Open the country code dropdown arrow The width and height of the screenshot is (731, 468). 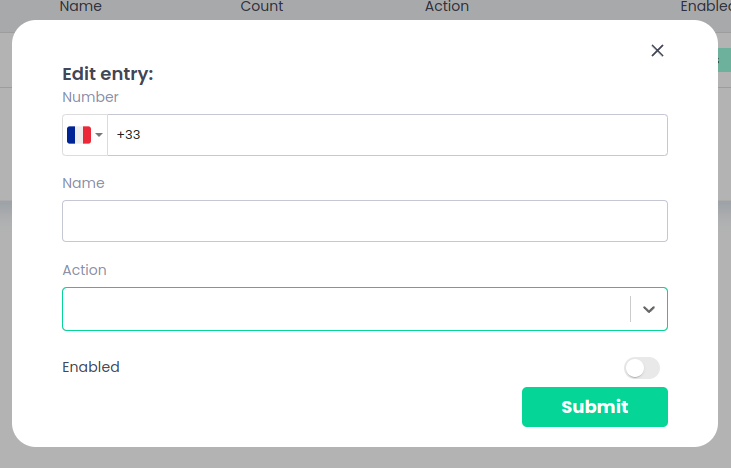pos(99,135)
